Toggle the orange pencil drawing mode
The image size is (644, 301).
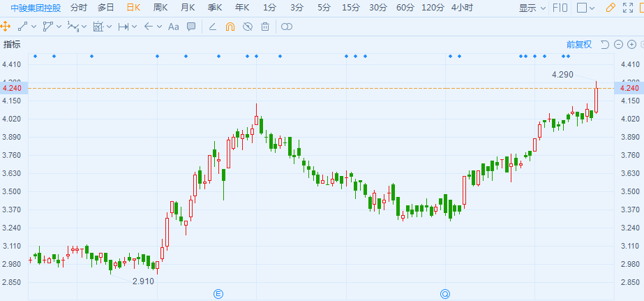coord(611,8)
